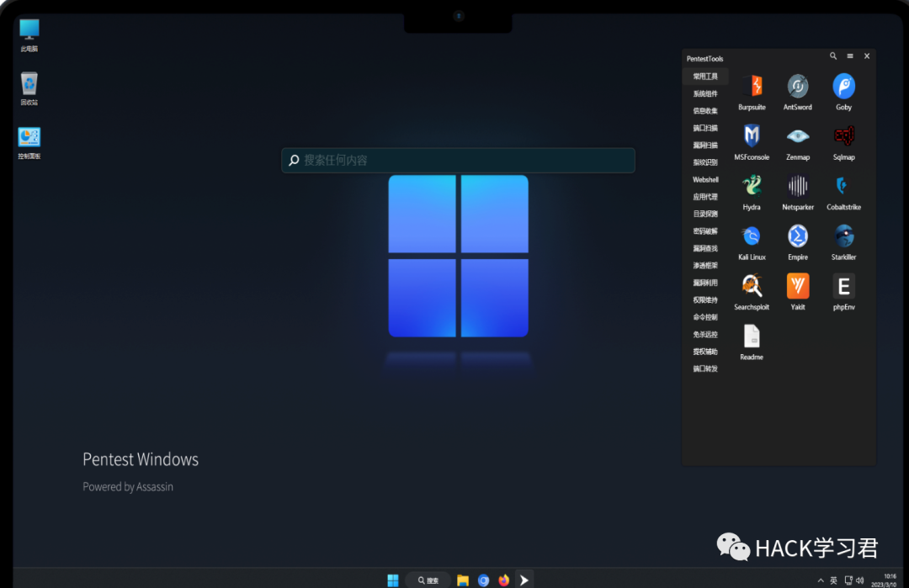Click the arrow launcher taskbar icon

pos(524,580)
